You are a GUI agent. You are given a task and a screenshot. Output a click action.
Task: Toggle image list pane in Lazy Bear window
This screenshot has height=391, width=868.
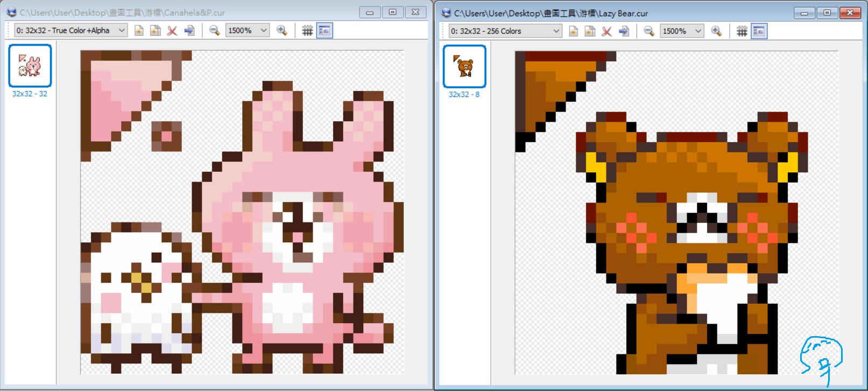tap(759, 31)
